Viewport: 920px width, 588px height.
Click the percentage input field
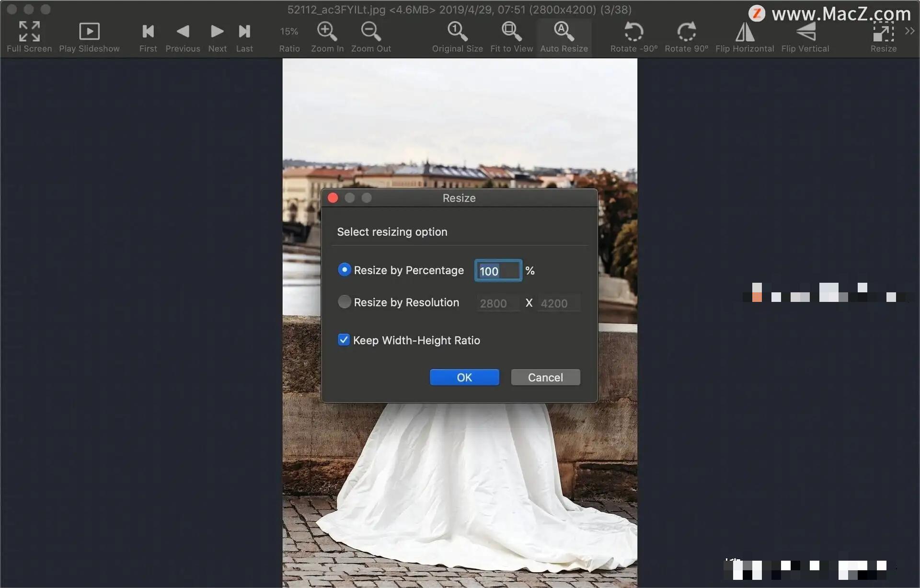(498, 271)
